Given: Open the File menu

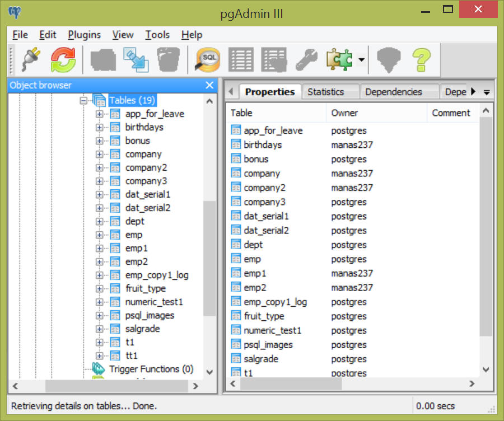Looking at the screenshot, I should click(x=20, y=35).
